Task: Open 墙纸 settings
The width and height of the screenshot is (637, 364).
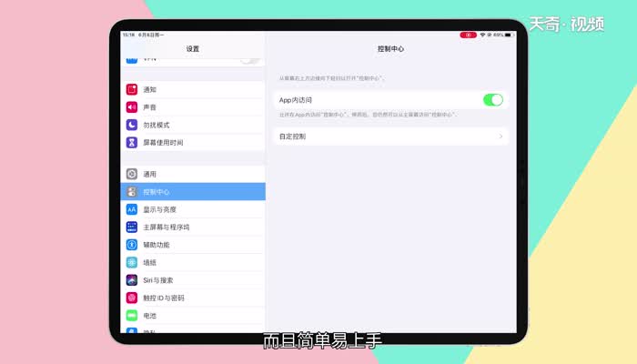Action: [x=193, y=262]
